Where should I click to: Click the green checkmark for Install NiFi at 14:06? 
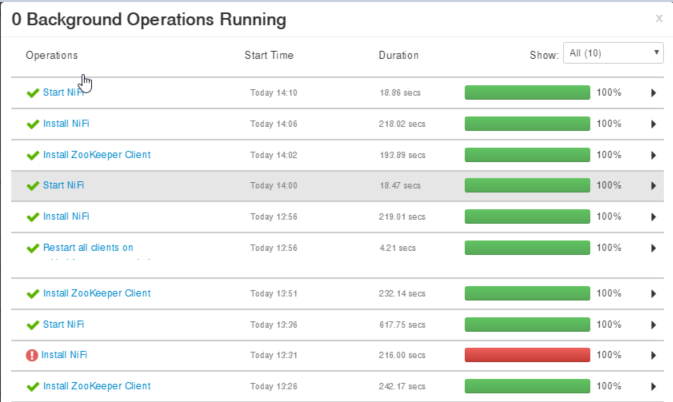[33, 124]
